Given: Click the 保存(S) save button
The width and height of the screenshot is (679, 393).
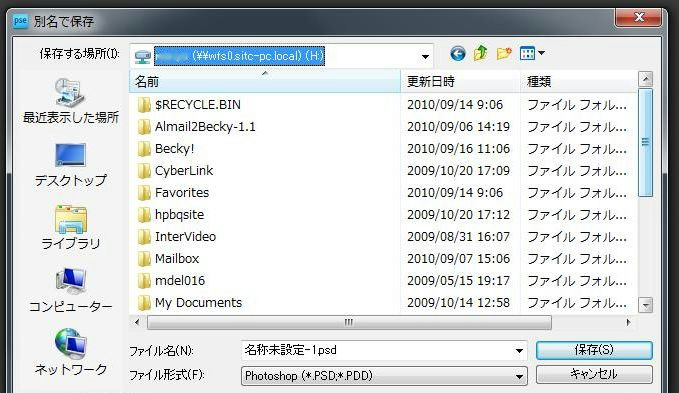Looking at the screenshot, I should tap(594, 350).
